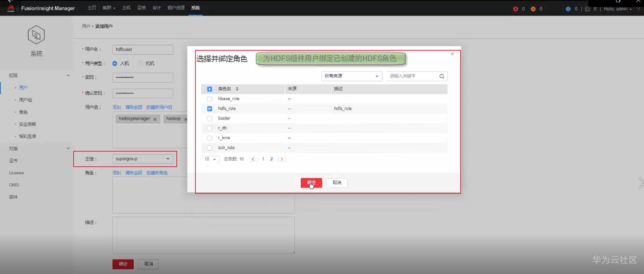644x274 pixels.
Task: Click the back arrow at window top-left
Action: pyautogui.click(x=10, y=1)
